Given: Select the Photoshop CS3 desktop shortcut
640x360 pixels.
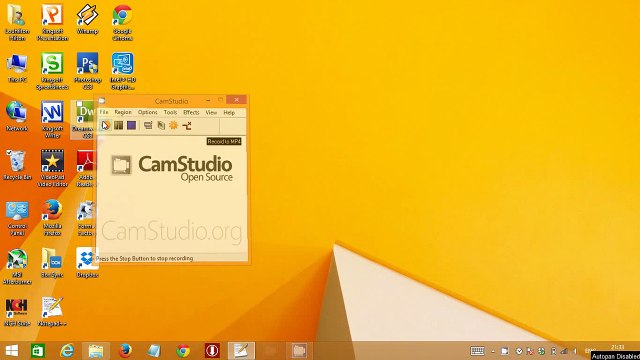Looking at the screenshot, I should pyautogui.click(x=87, y=71).
